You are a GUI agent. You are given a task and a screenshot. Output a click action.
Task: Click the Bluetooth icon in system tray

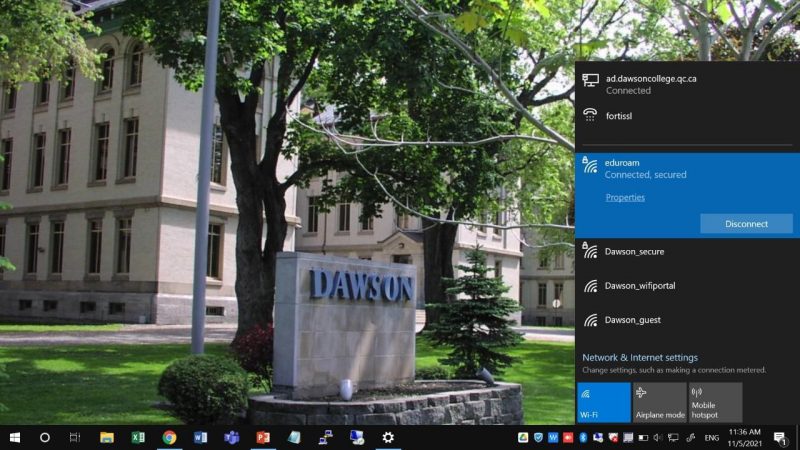583,438
